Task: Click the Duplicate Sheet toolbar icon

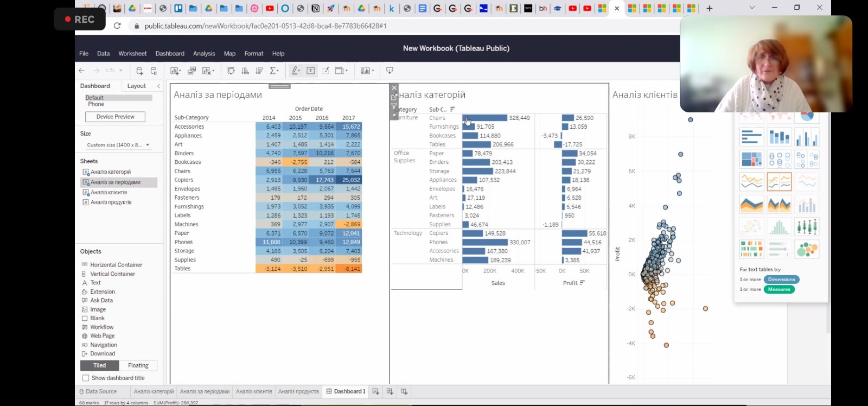Action: click(x=192, y=71)
